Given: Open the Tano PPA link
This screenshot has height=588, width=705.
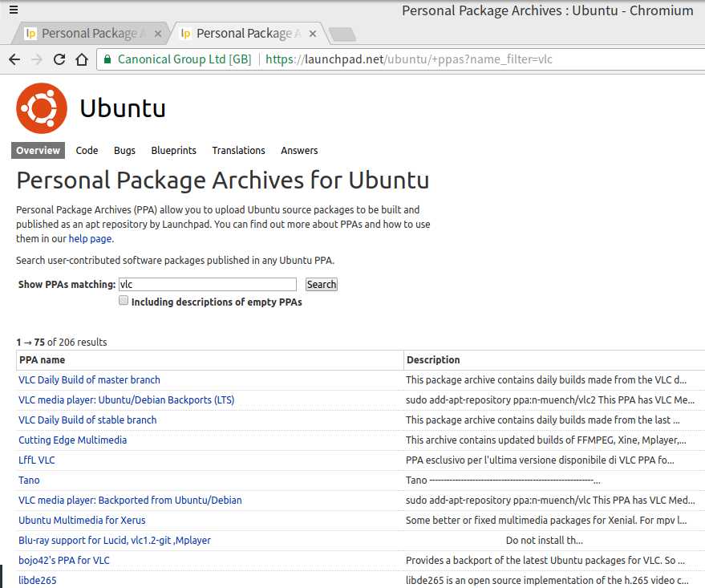Looking at the screenshot, I should [x=29, y=481].
